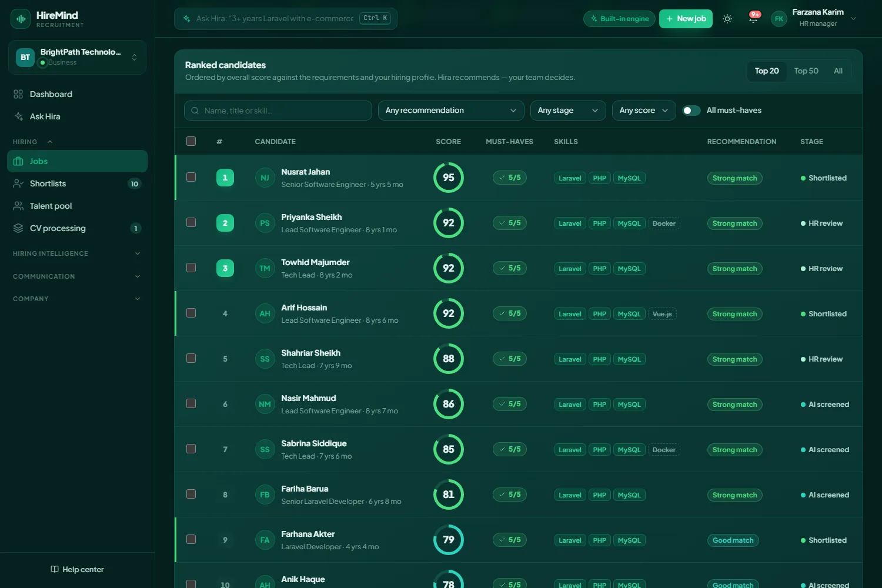Viewport: 882px width, 588px height.
Task: Click Nusrat Jahan's score ring 95
Action: [x=449, y=178]
